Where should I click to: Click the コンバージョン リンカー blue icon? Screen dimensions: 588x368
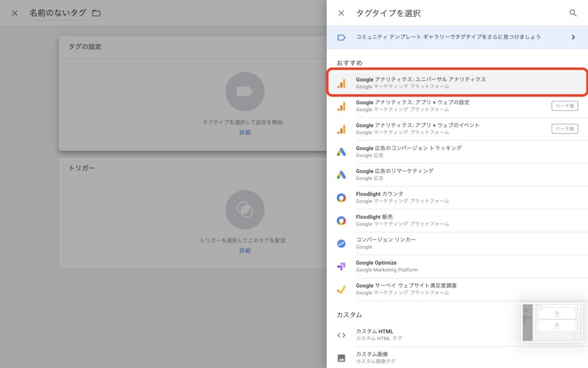click(341, 244)
